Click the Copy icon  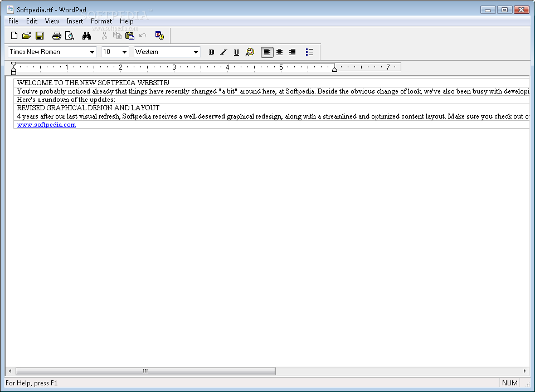coord(117,36)
